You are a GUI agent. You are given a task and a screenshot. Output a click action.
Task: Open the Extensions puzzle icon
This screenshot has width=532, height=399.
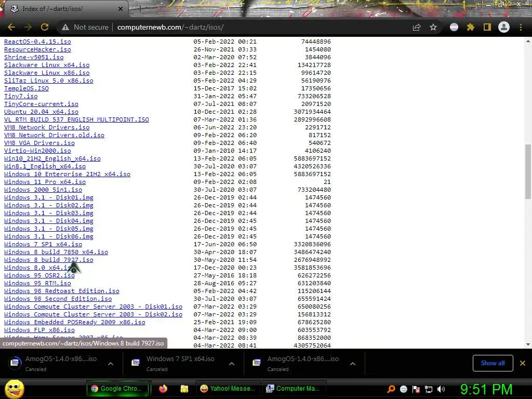(471, 27)
